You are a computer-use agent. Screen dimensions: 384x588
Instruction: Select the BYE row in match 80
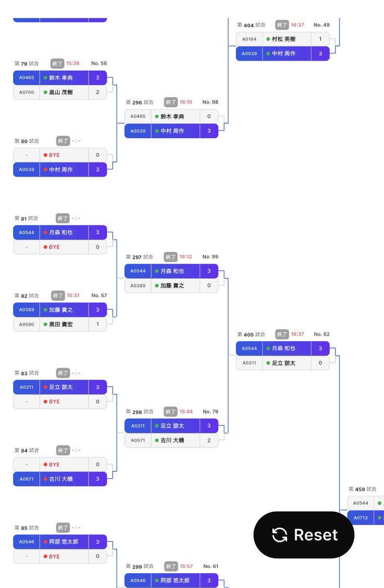pyautogui.click(x=60, y=155)
